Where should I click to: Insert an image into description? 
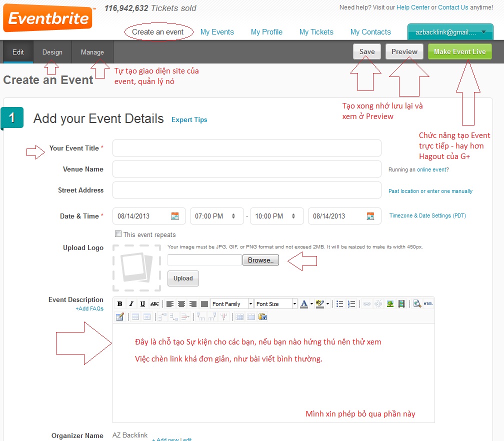tap(390, 304)
